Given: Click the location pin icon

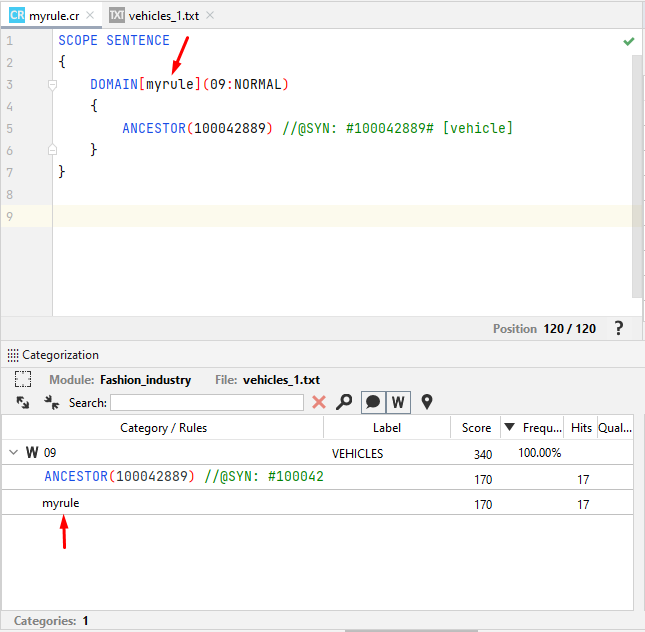Looking at the screenshot, I should [x=427, y=402].
